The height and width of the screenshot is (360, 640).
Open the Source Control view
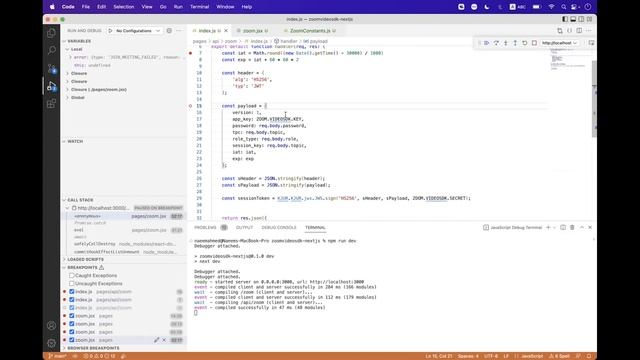point(51,69)
